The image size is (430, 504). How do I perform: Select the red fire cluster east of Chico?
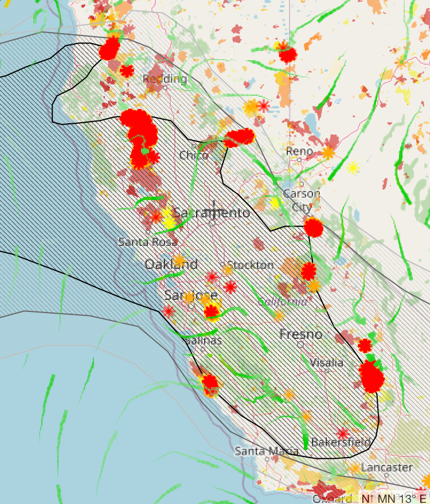(x=239, y=138)
